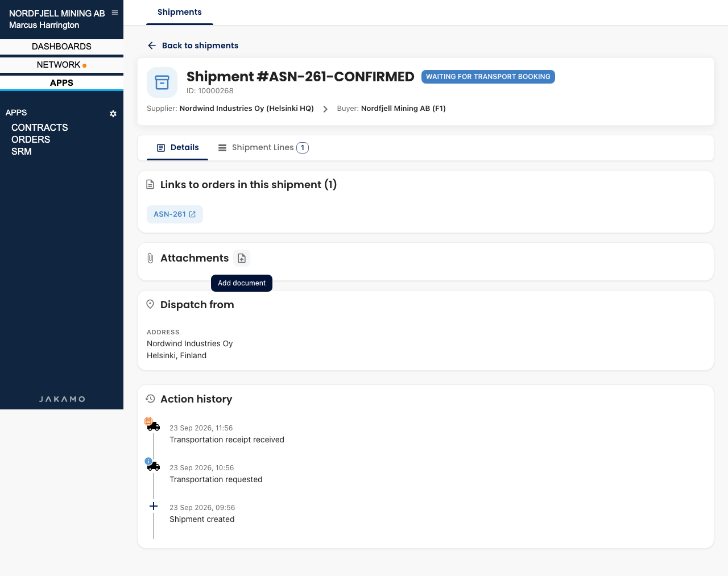Image resolution: width=728 pixels, height=576 pixels.
Task: Open CONTRACTS app in the sidebar
Action: coord(40,127)
